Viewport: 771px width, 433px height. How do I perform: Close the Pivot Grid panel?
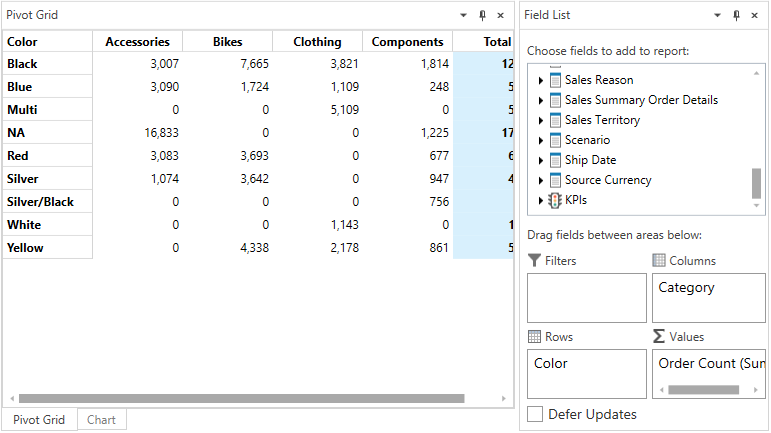click(501, 16)
